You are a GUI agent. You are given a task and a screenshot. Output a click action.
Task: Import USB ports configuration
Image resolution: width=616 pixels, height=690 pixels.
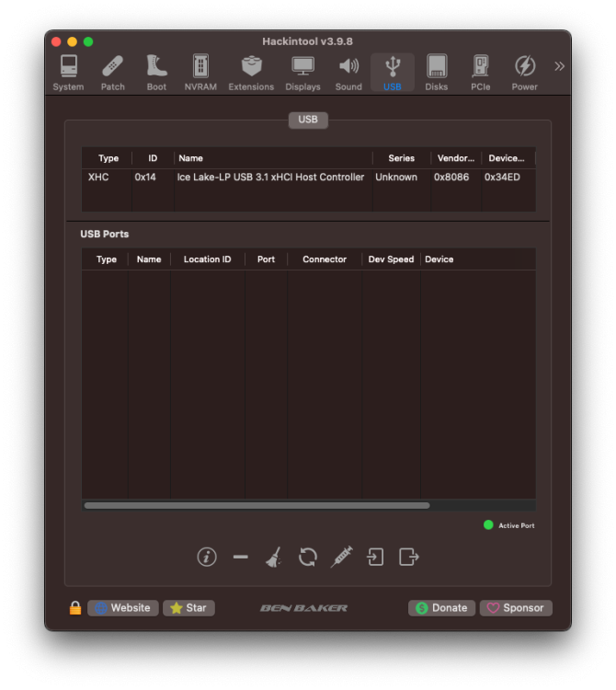tap(375, 557)
